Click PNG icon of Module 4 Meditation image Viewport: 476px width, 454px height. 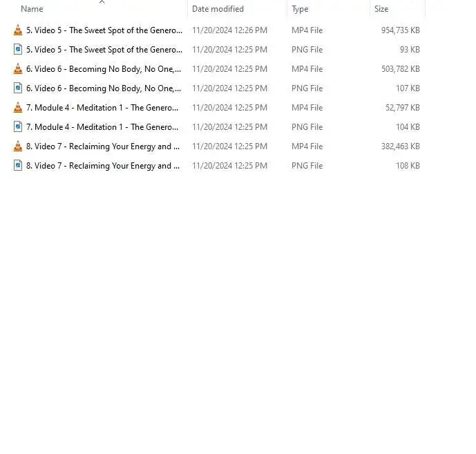pyautogui.click(x=18, y=127)
